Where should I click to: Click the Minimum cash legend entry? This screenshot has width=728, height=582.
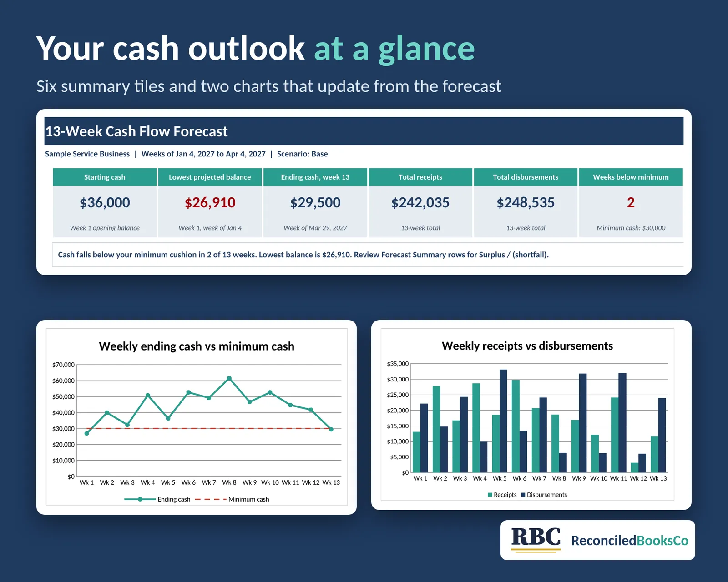point(232,499)
